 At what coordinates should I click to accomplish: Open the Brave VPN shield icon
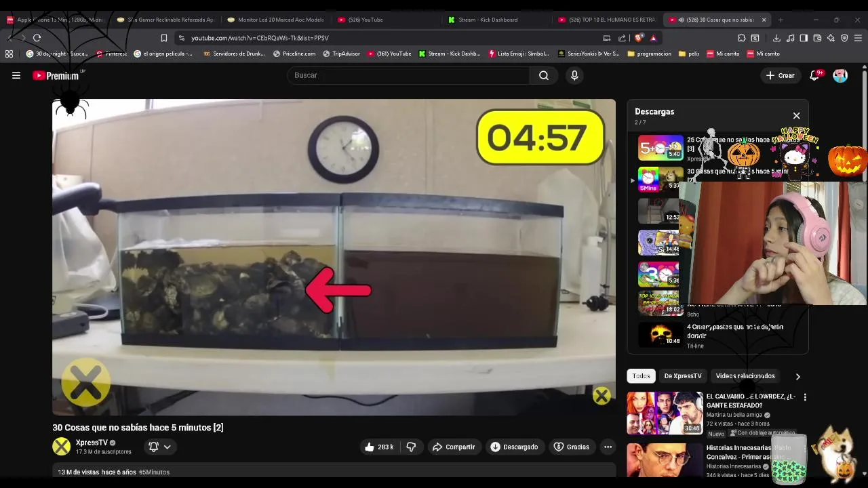tap(844, 38)
